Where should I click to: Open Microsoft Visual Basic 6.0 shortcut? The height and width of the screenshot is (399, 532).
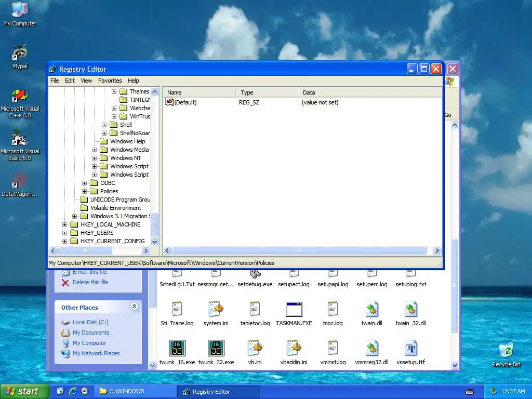20,145
